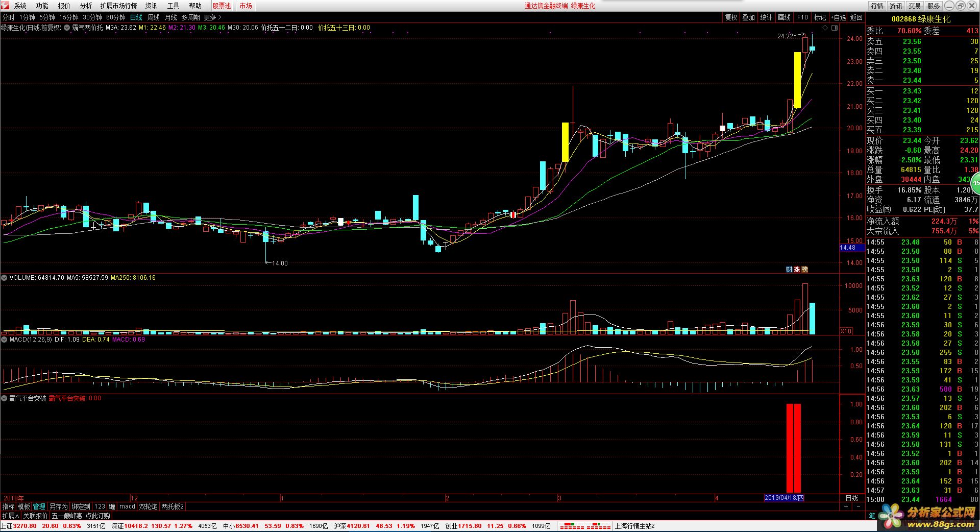Click the 财 info icon
Screen dimensions: 980x532
pyautogui.click(x=789, y=269)
